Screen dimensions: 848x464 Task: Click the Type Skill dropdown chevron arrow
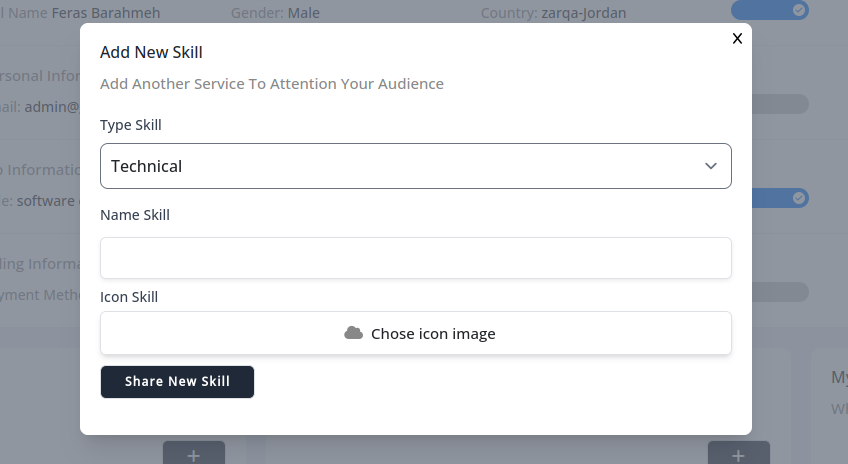(x=711, y=166)
